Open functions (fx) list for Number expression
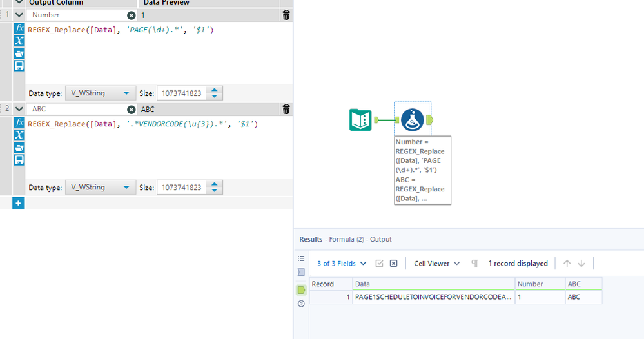This screenshot has width=644, height=339. (19, 28)
